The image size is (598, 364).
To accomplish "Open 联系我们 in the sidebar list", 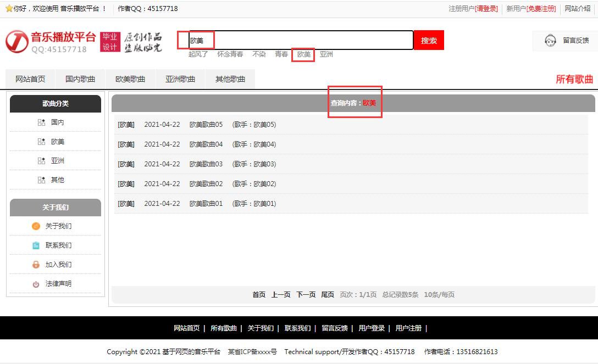I will click(x=58, y=245).
